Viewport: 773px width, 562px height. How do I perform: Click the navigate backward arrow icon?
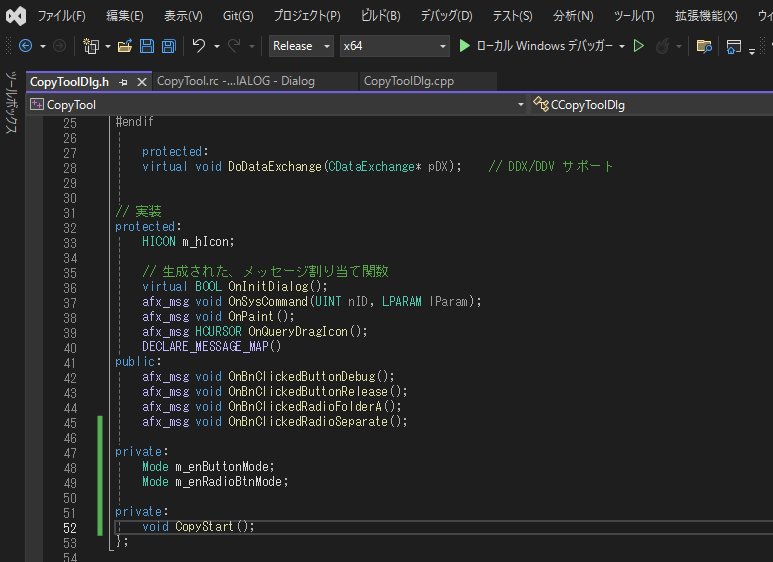25,46
